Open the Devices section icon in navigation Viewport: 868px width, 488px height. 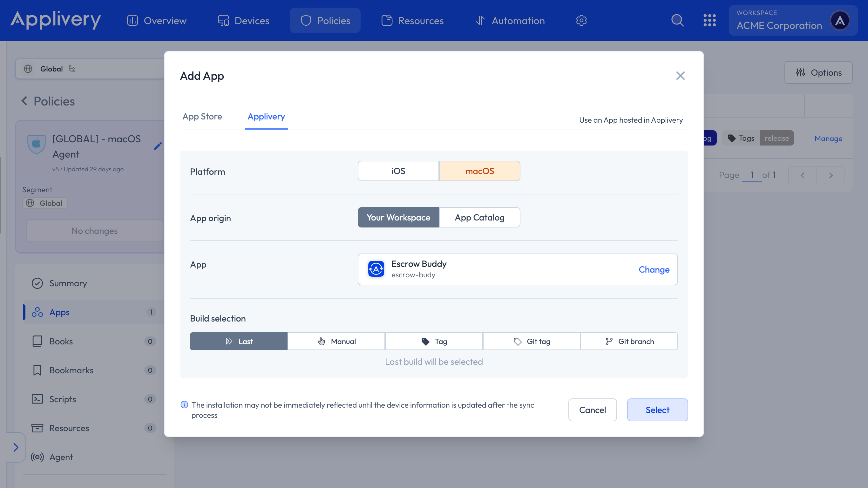[223, 20]
